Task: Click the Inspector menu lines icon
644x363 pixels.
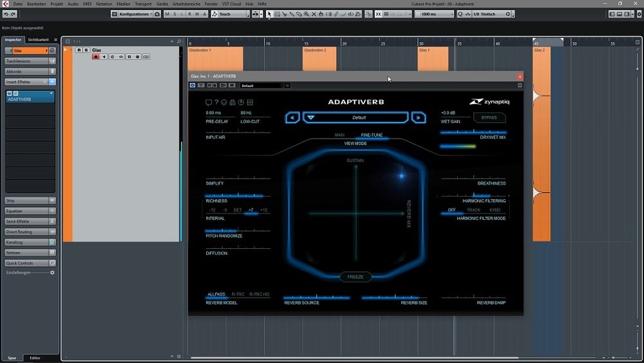Action: click(x=55, y=40)
